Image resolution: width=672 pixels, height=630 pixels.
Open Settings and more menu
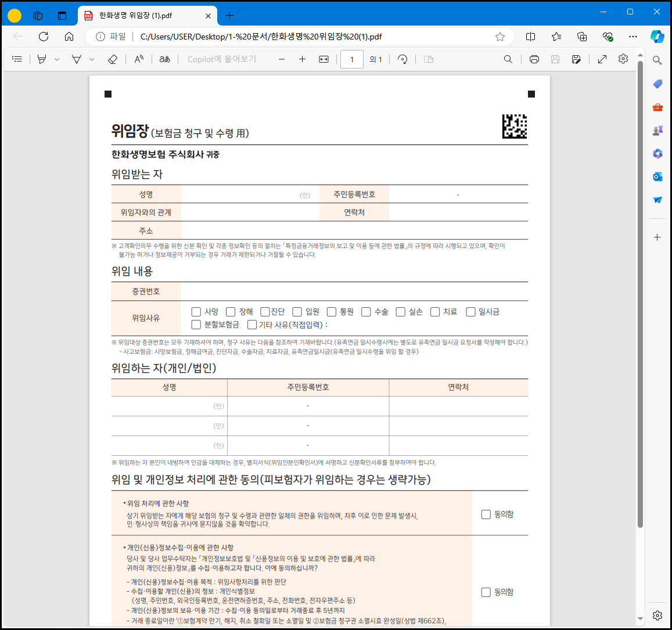coord(633,37)
